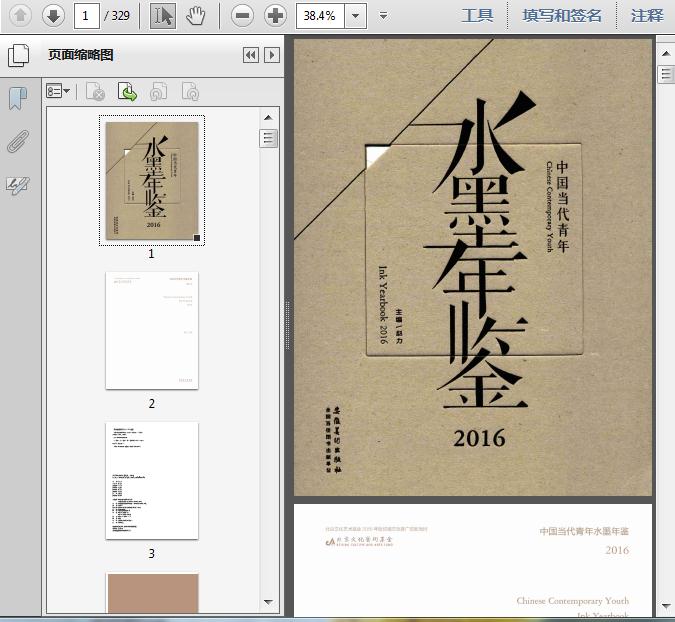Click the page label 3 under thumbnail
Screen dimensions: 675x622
(x=152, y=554)
